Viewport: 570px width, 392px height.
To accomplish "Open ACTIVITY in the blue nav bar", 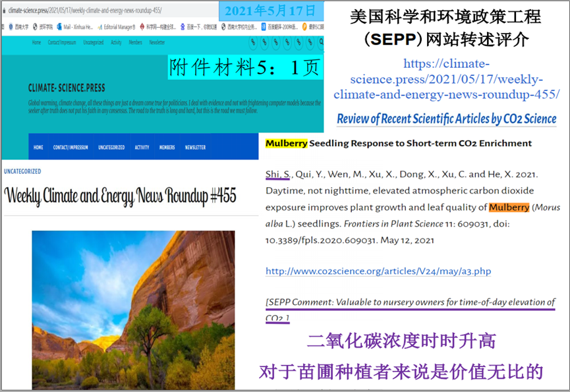I will 142,147.
